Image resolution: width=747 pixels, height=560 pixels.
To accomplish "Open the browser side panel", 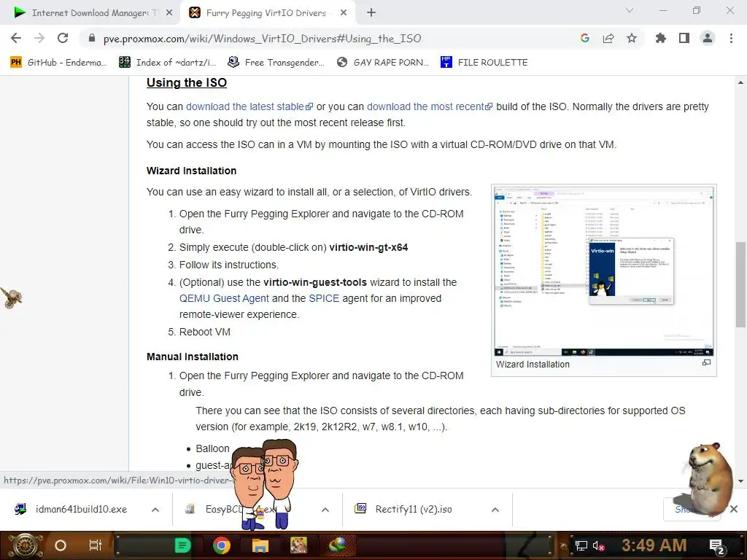I will [x=684, y=38].
